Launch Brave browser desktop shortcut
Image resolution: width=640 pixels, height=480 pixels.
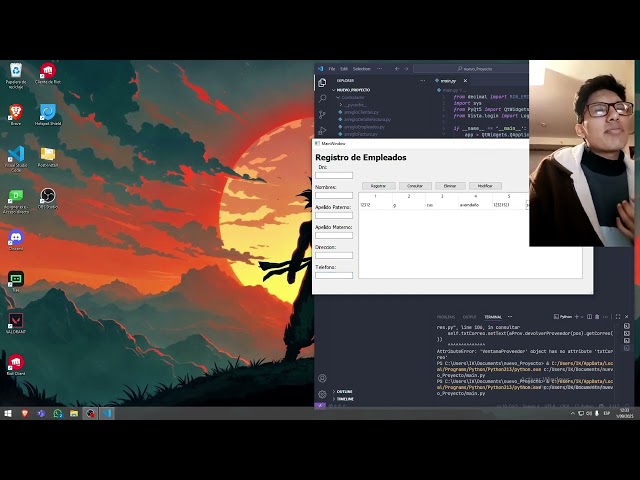pos(16,115)
